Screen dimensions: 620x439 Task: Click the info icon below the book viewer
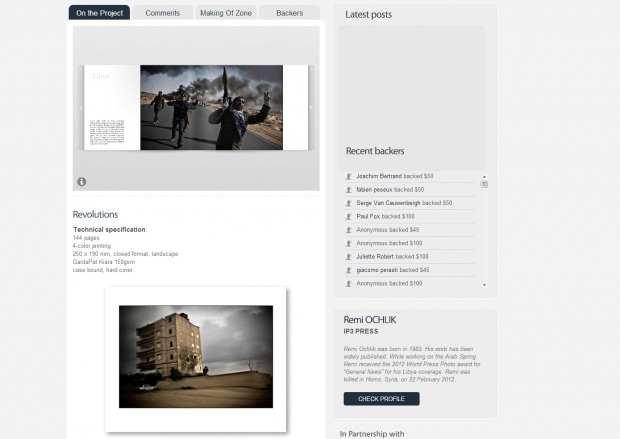tap(82, 182)
